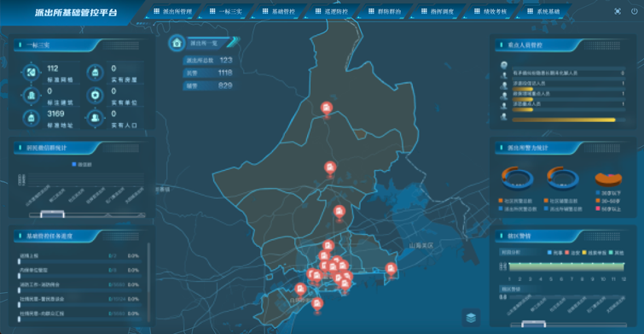
Task: Expand the 派出所一览 chevron arrows
Action: 233,43
